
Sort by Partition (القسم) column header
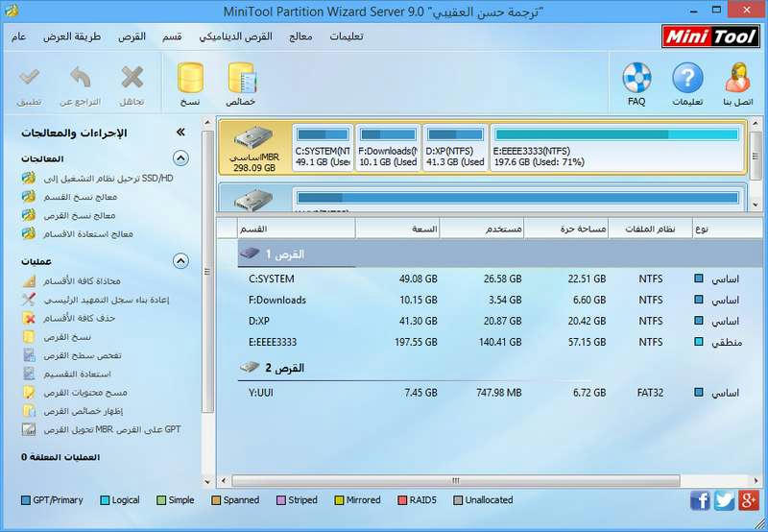click(297, 229)
